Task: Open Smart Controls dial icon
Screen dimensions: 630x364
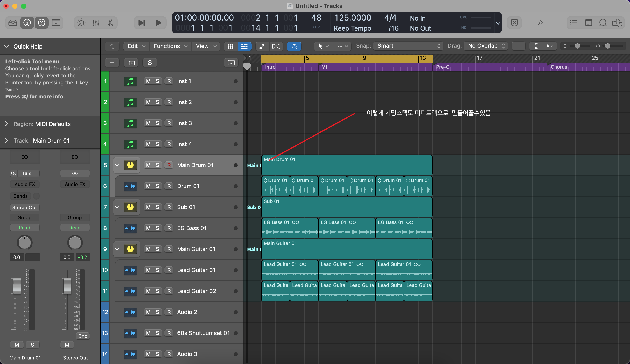Action: point(82,23)
